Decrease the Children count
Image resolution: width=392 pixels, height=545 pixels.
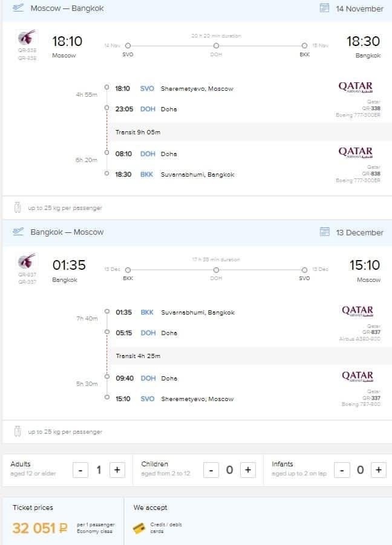click(211, 470)
